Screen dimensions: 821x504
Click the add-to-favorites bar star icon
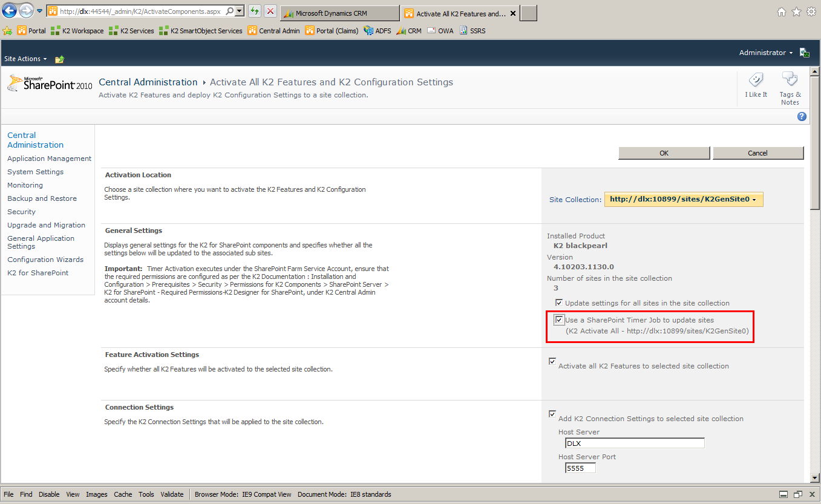[7, 31]
